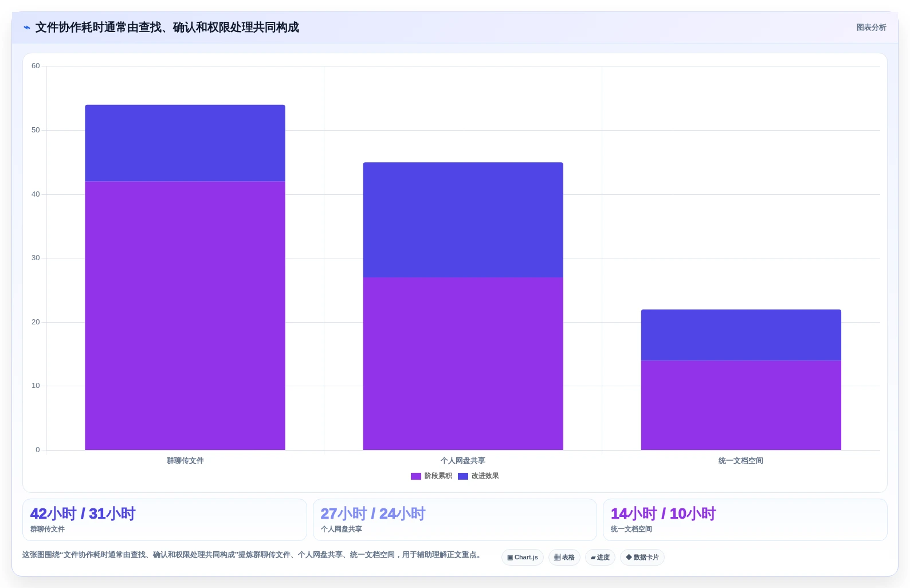The width and height of the screenshot is (910, 588).
Task: Click the y-axis value 20
Action: (x=36, y=322)
